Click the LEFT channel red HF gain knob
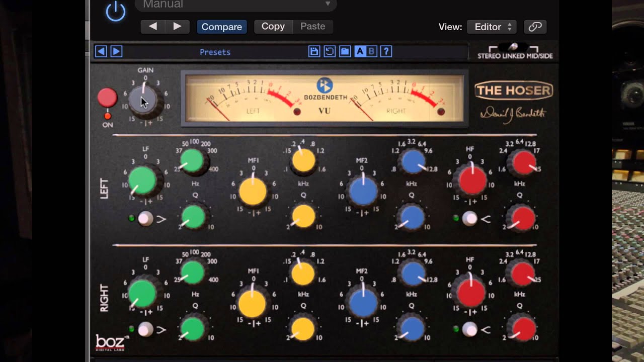 point(472,180)
